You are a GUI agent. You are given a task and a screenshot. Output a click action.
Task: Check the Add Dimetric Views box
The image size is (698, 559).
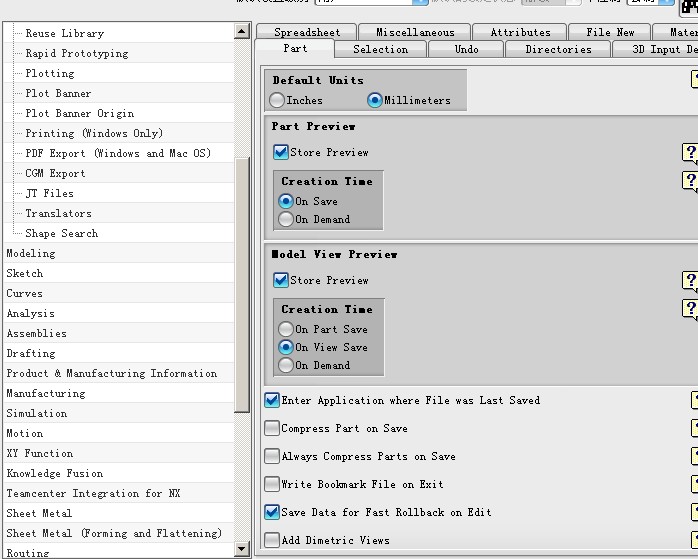pos(272,540)
